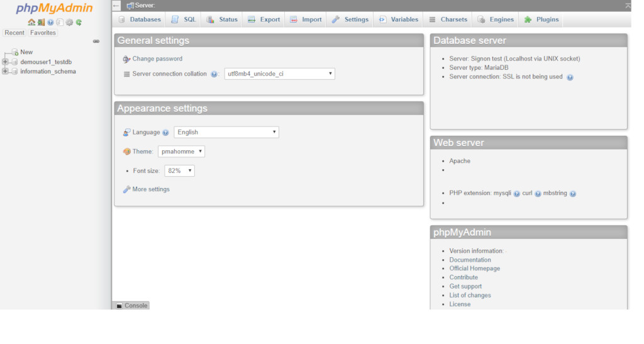The height and width of the screenshot is (344, 644).
Task: Click the collapse icon at top right corner
Action: coord(628,6)
